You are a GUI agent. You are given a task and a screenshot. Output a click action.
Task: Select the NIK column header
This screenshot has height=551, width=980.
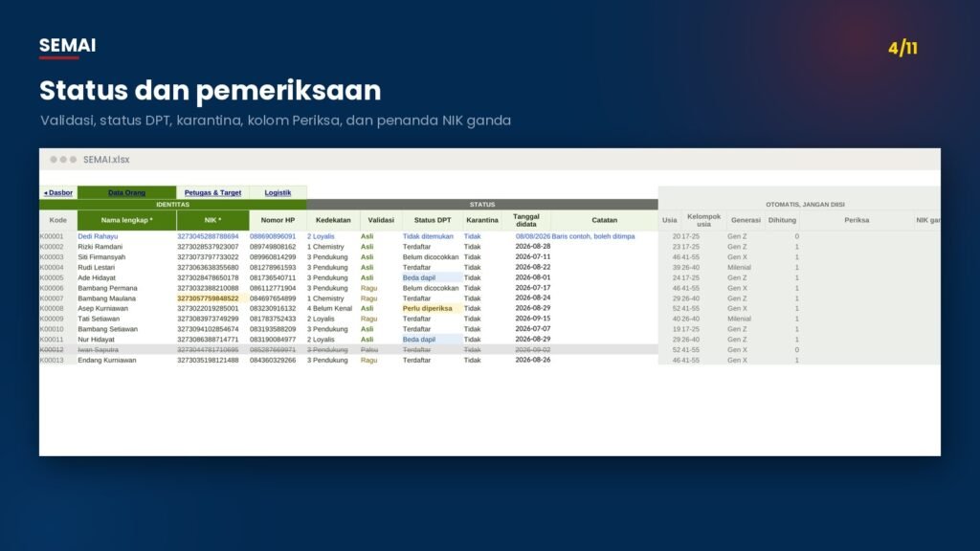coord(212,220)
